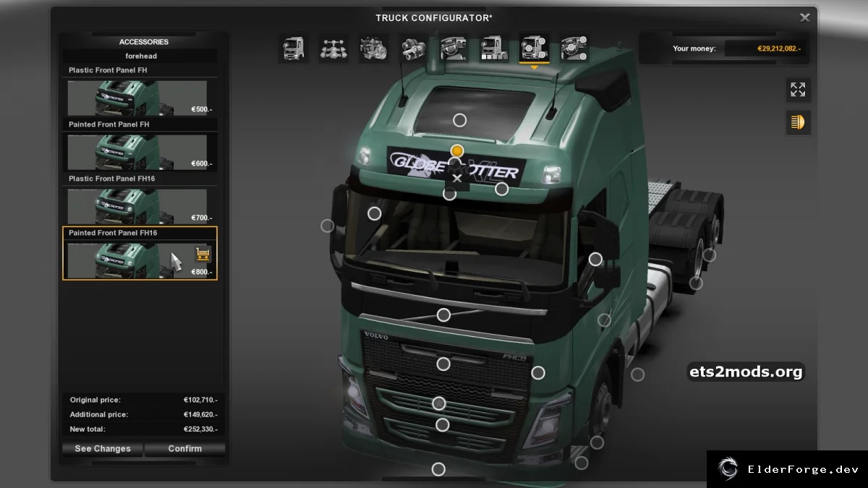
Task: Click the 'Plastic Front Panel FH' label
Action: pyautogui.click(x=108, y=70)
